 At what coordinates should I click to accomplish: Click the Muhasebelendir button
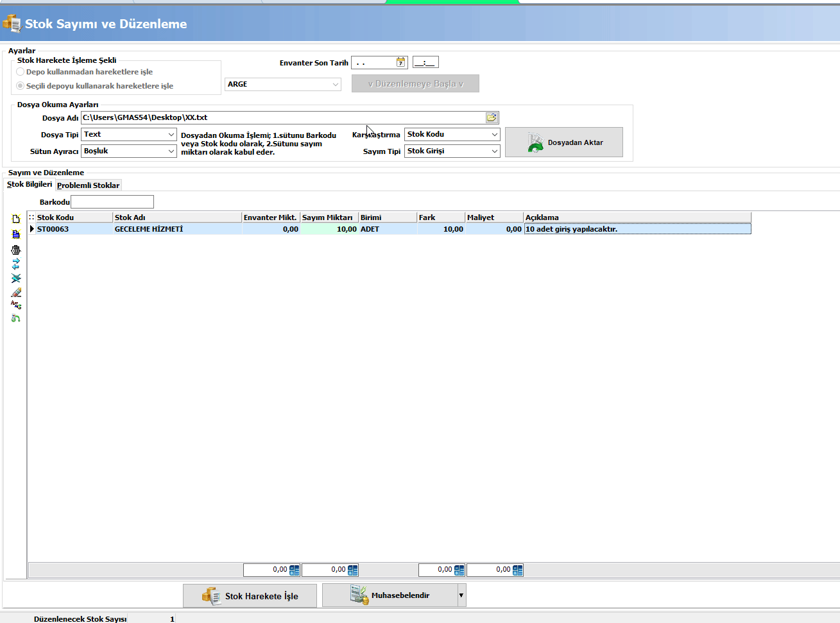pyautogui.click(x=390, y=595)
